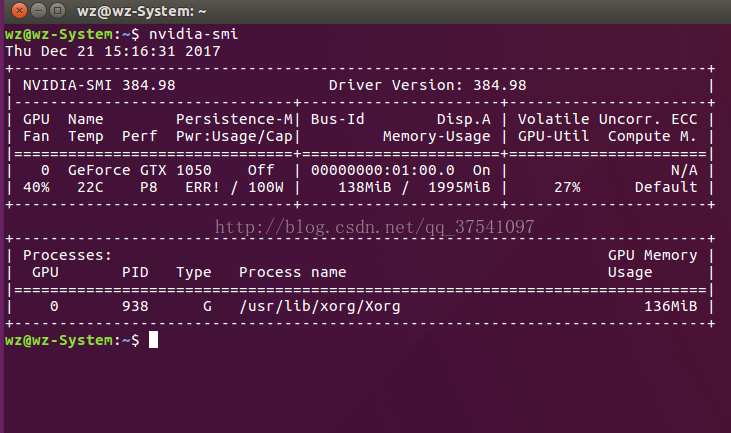Click the compute mode Default
This screenshot has height=433, width=731.
(x=666, y=187)
